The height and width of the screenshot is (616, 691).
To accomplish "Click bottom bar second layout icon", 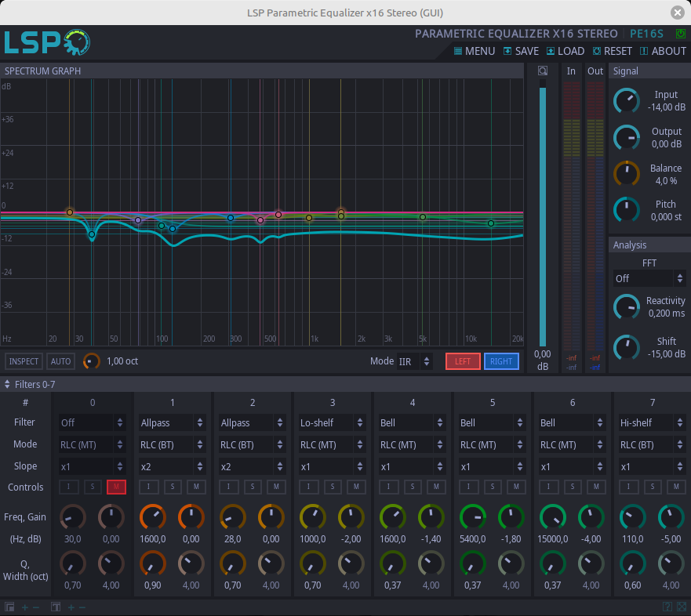I will [x=56, y=607].
